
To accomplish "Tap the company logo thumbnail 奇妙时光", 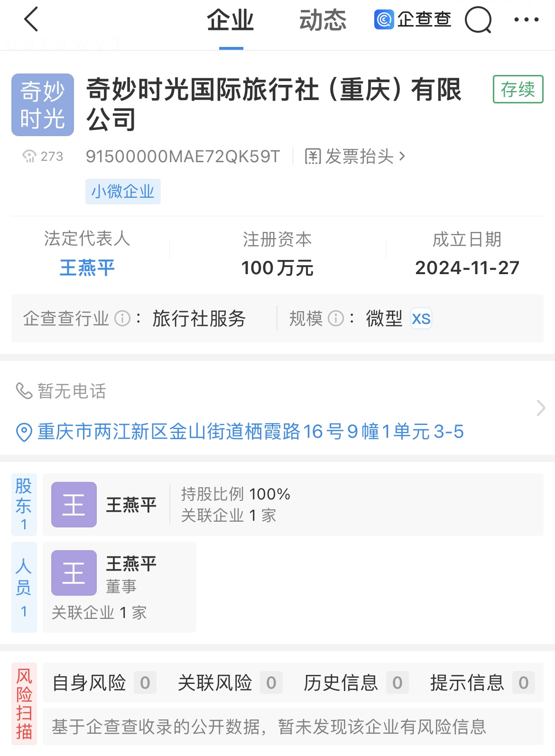I will tap(43, 105).
